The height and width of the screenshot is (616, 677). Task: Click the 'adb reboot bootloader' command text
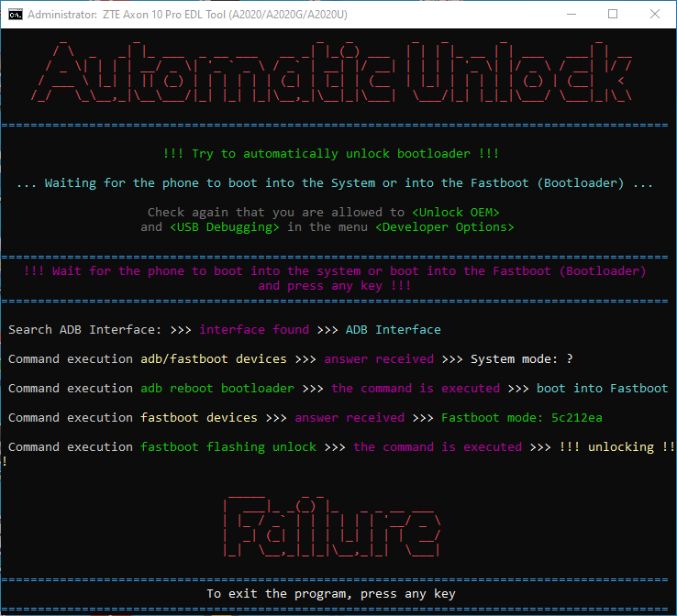point(217,389)
